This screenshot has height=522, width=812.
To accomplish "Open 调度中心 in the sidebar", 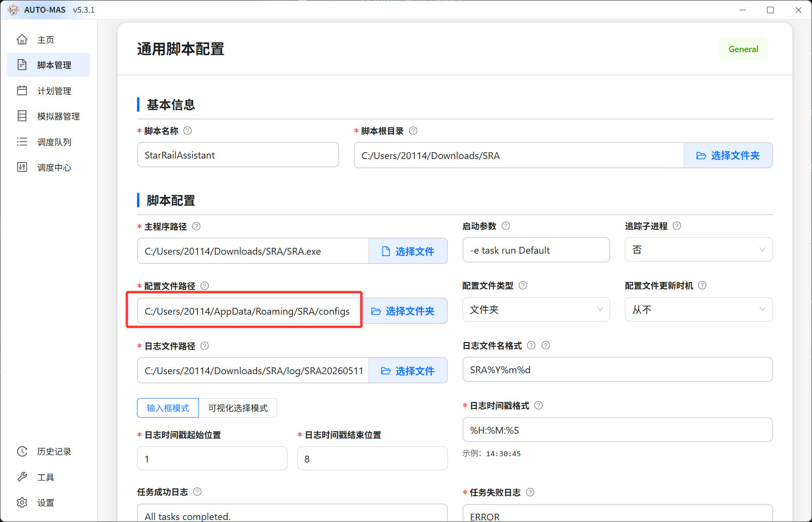I will click(x=48, y=167).
